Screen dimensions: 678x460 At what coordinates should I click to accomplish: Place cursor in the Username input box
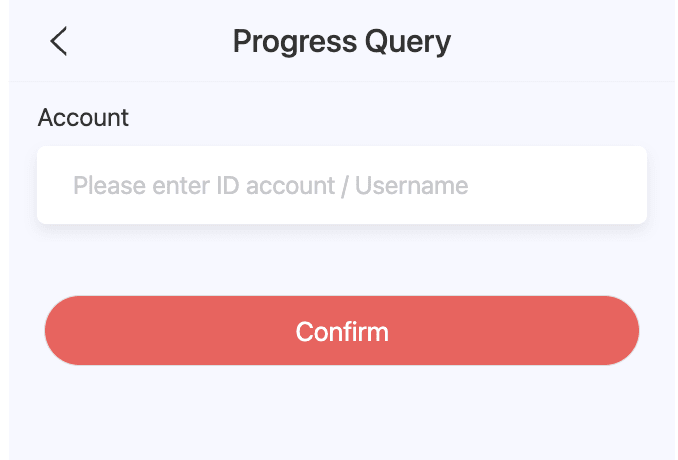pyautogui.click(x=342, y=185)
